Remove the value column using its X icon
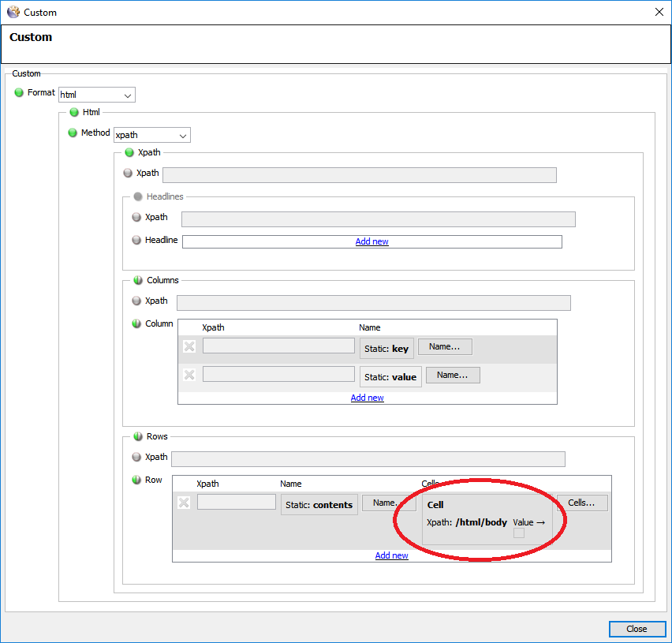672x643 pixels. click(x=189, y=375)
